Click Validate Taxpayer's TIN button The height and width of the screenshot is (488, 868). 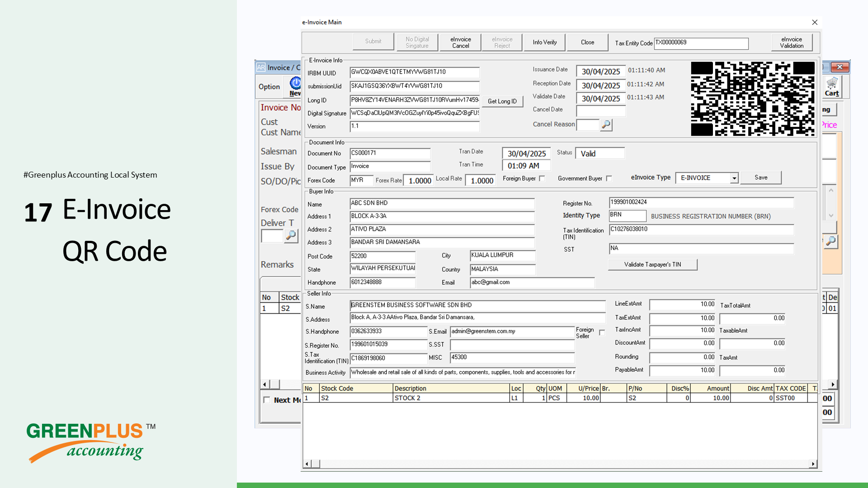pyautogui.click(x=652, y=264)
